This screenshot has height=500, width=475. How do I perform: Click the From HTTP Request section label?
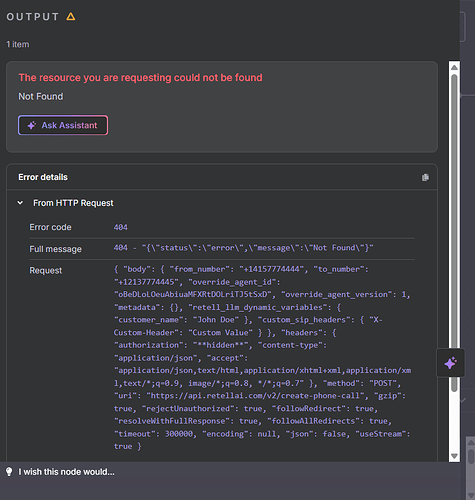(73, 203)
